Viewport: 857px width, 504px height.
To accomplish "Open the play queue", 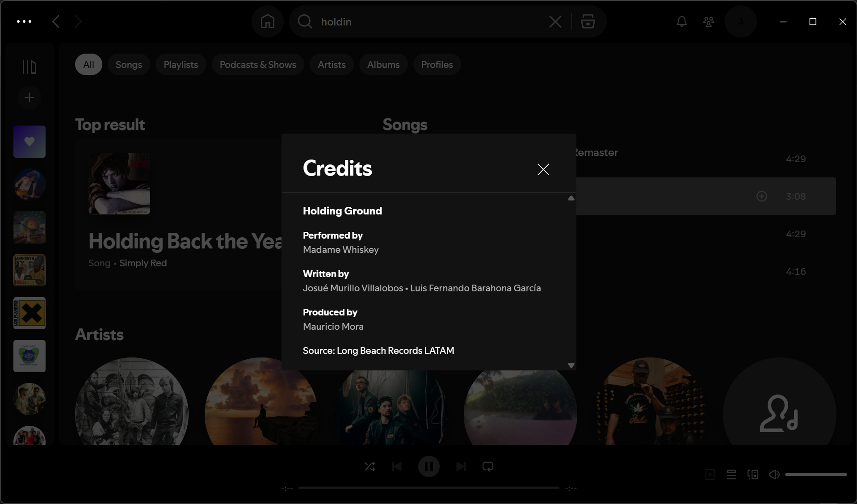I will [x=731, y=475].
